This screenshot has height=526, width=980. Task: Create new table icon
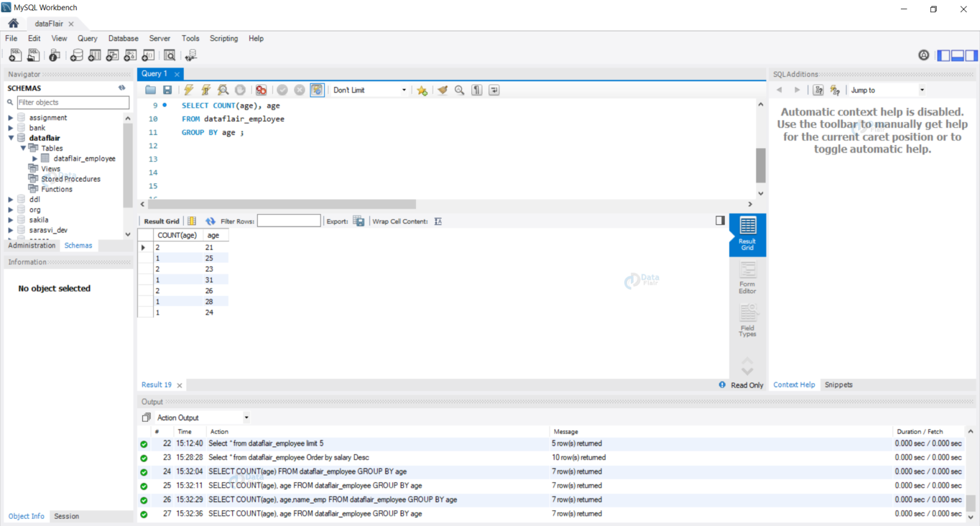tap(94, 56)
